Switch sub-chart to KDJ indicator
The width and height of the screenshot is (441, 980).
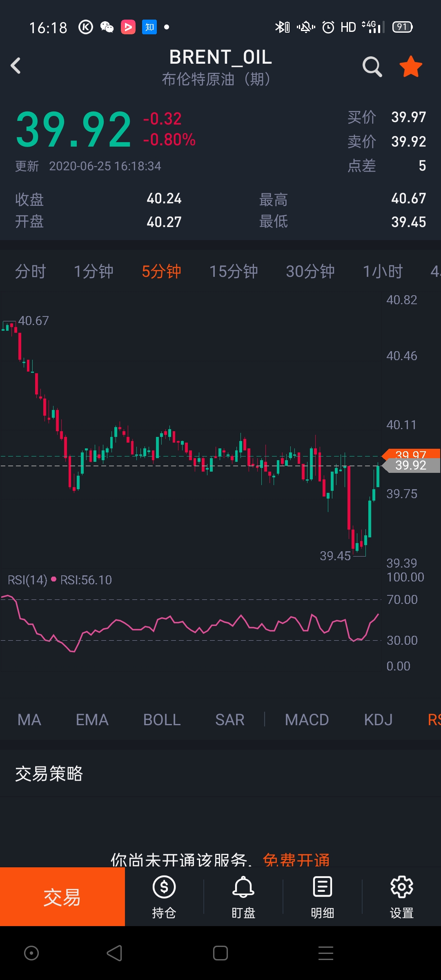click(378, 719)
